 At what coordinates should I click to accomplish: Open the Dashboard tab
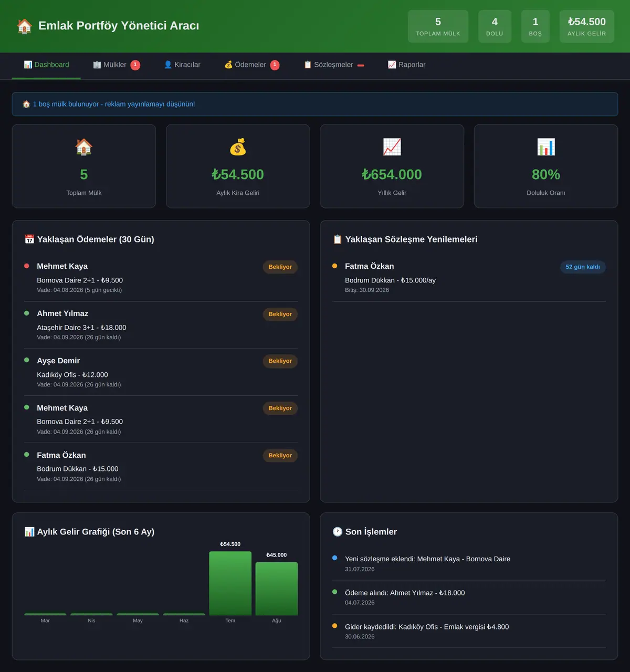[x=46, y=65]
